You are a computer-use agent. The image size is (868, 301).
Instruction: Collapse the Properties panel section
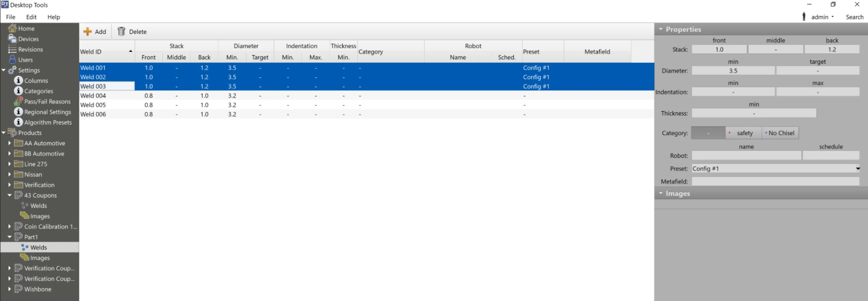pyautogui.click(x=661, y=29)
